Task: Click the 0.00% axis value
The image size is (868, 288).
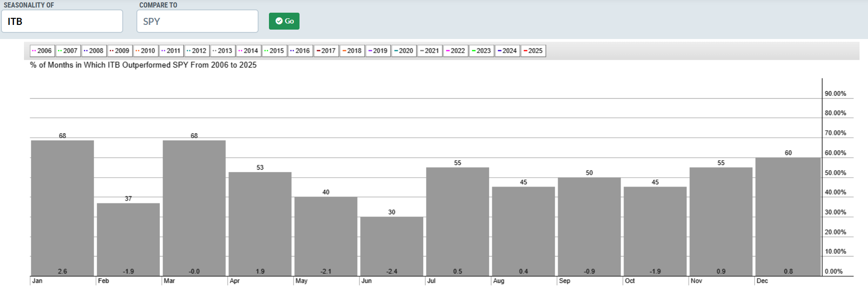Action: click(834, 271)
